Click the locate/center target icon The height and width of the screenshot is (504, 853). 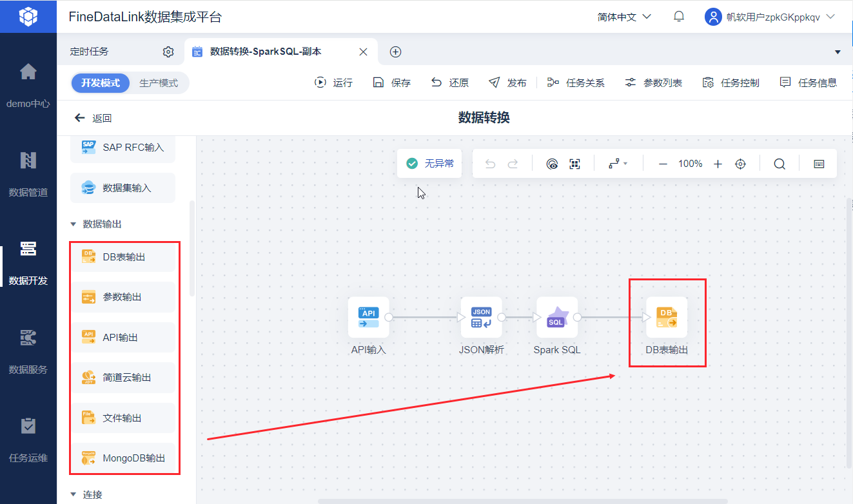[740, 164]
